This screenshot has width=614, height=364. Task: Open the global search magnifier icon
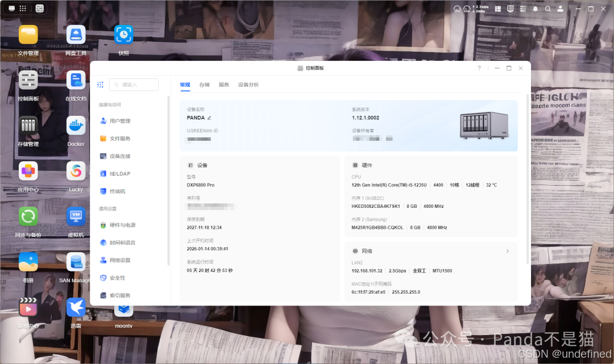pyautogui.click(x=548, y=9)
